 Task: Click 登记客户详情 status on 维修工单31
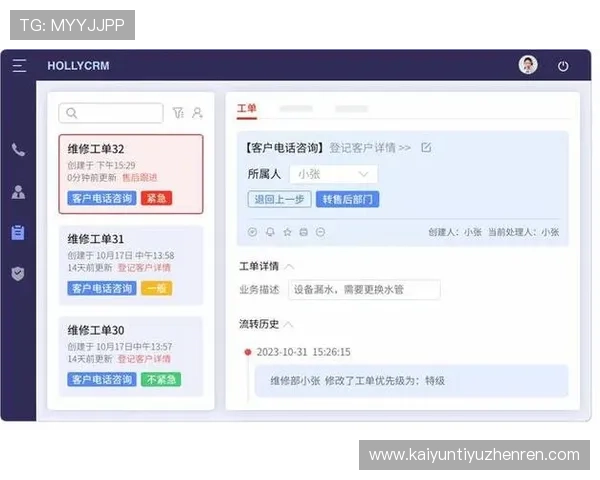point(144,268)
